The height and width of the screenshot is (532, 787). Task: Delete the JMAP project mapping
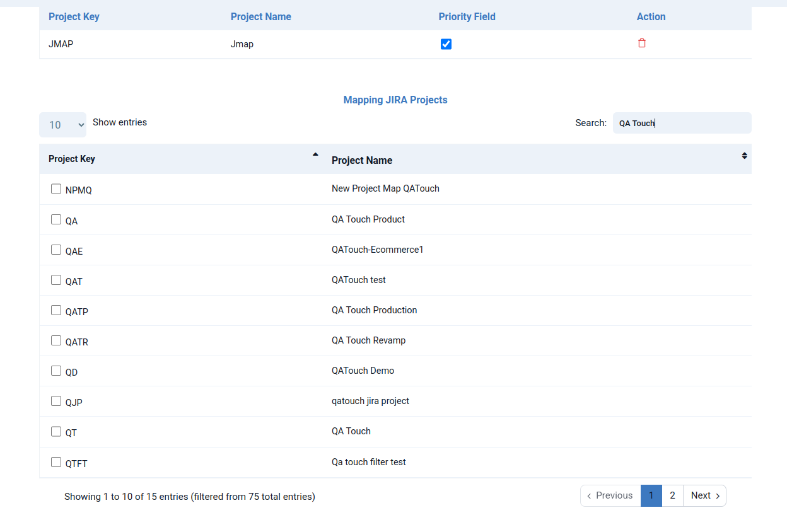pyautogui.click(x=642, y=43)
